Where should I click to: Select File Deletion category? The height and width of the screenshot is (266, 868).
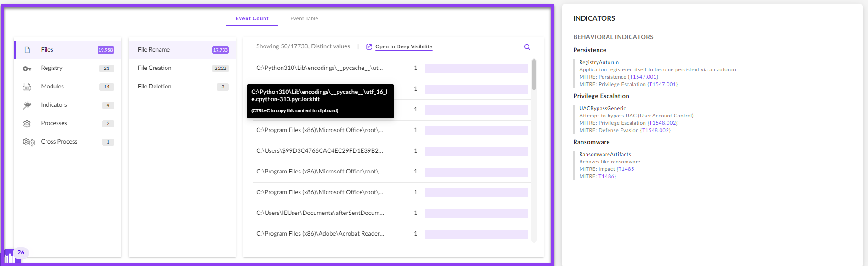click(x=155, y=87)
